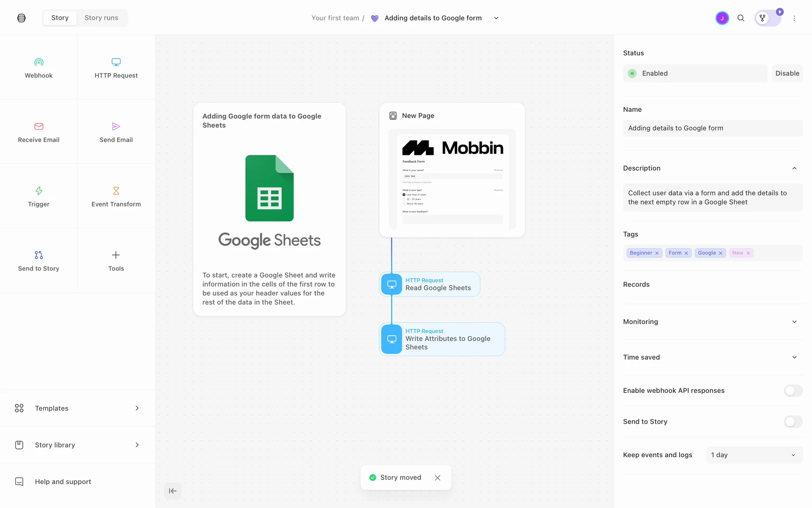Click the Disable status button

[x=787, y=73]
